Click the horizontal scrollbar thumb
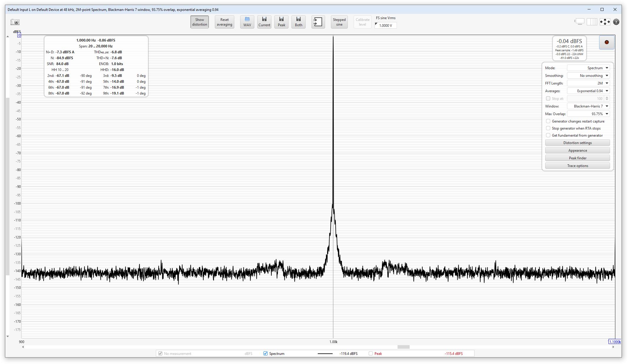 coord(403,347)
